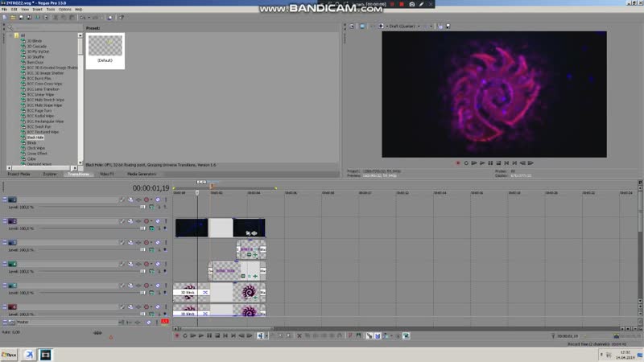Select the Barn Door transition
The height and width of the screenshot is (362, 644).
click(35, 63)
